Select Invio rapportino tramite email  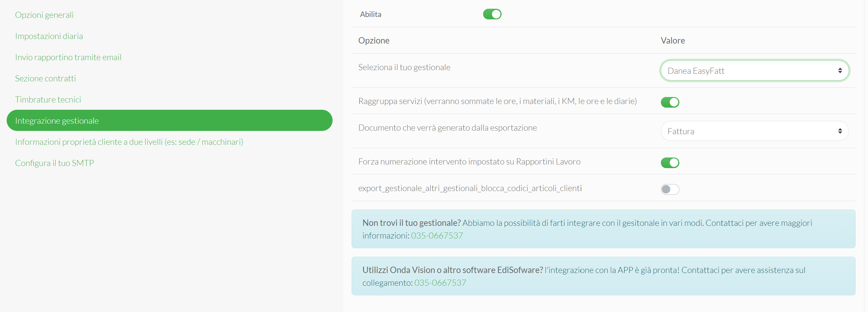click(68, 57)
